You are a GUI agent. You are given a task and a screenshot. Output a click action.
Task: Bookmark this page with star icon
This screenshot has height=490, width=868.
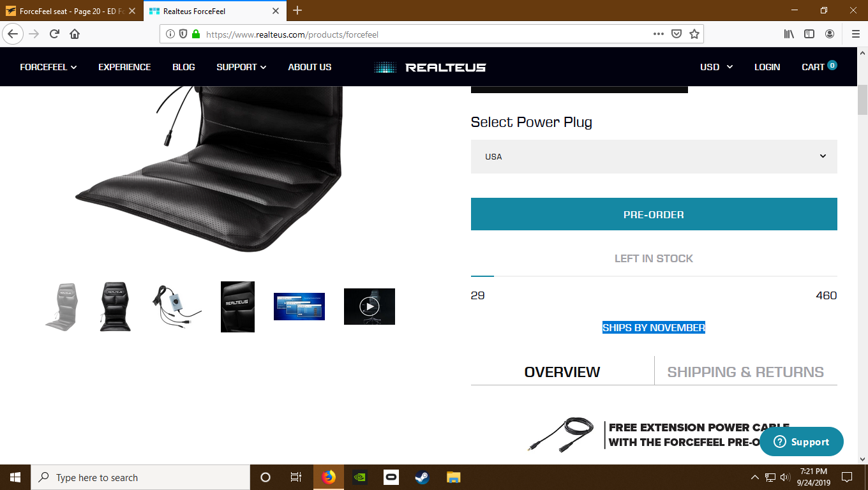point(694,34)
